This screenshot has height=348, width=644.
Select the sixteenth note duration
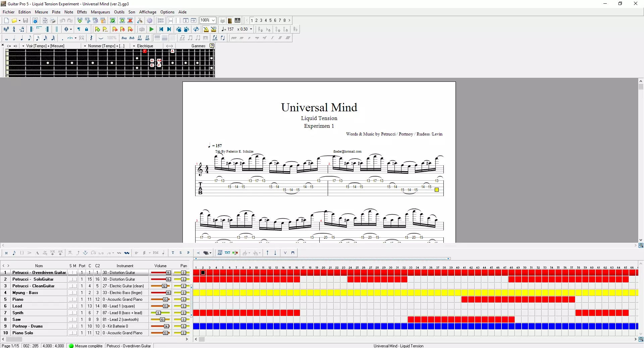pos(38,38)
